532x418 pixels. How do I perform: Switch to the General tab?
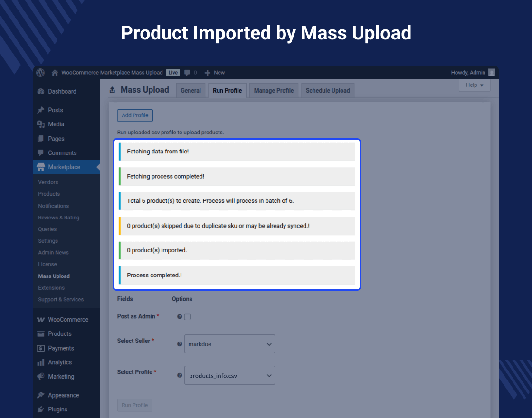coord(190,91)
